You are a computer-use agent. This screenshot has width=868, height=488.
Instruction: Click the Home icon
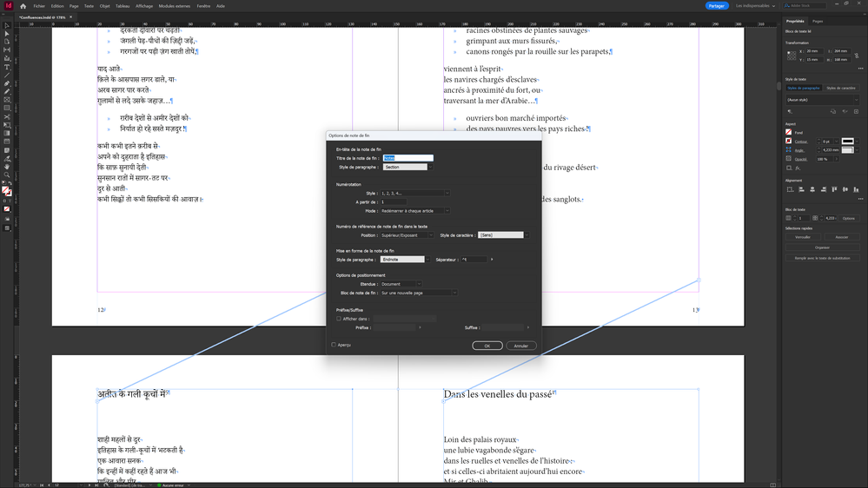[23, 6]
